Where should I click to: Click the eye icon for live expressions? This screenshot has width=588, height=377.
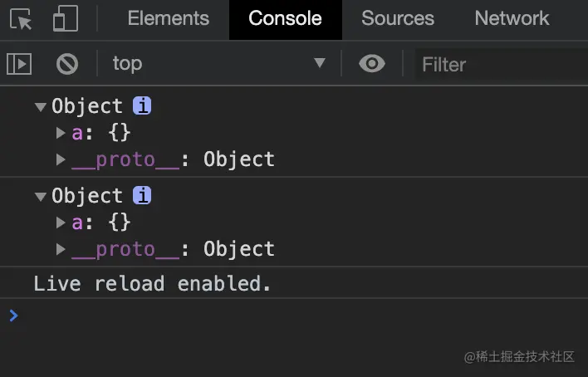[372, 63]
